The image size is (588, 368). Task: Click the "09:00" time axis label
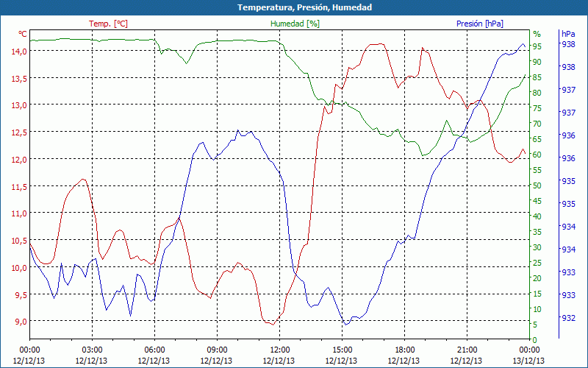pyautogui.click(x=217, y=350)
